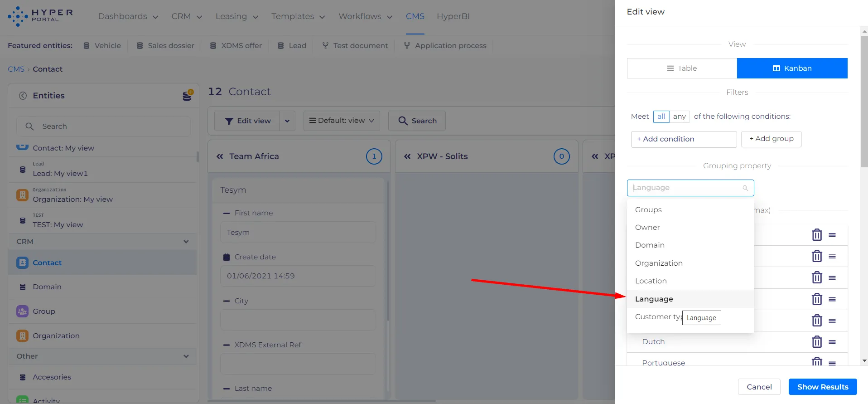This screenshot has width=868, height=404.
Task: Open the Leasing menu in top navigation
Action: 237,17
